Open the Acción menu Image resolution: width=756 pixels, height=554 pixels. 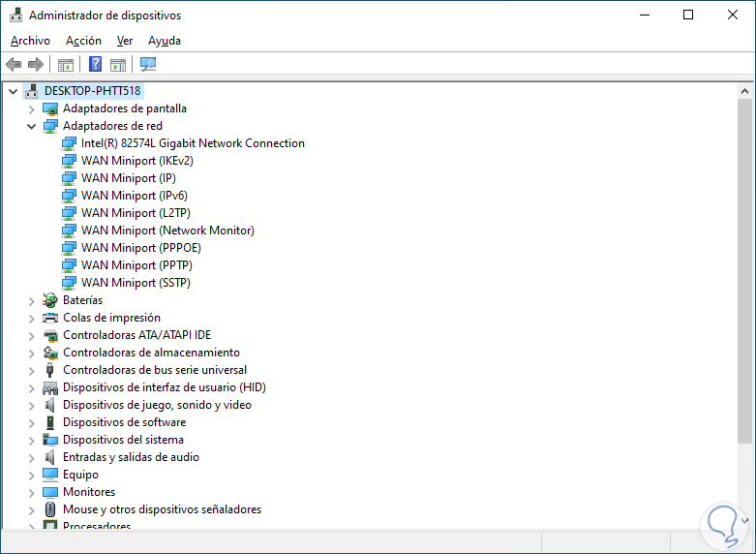(83, 41)
